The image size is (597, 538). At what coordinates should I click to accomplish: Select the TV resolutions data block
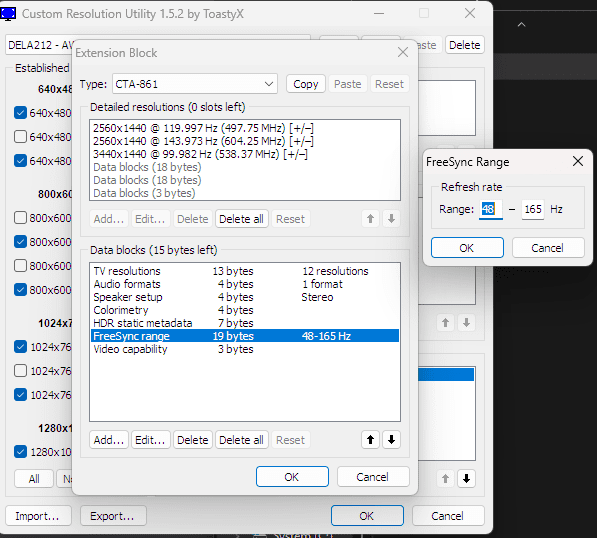[x=245, y=271]
